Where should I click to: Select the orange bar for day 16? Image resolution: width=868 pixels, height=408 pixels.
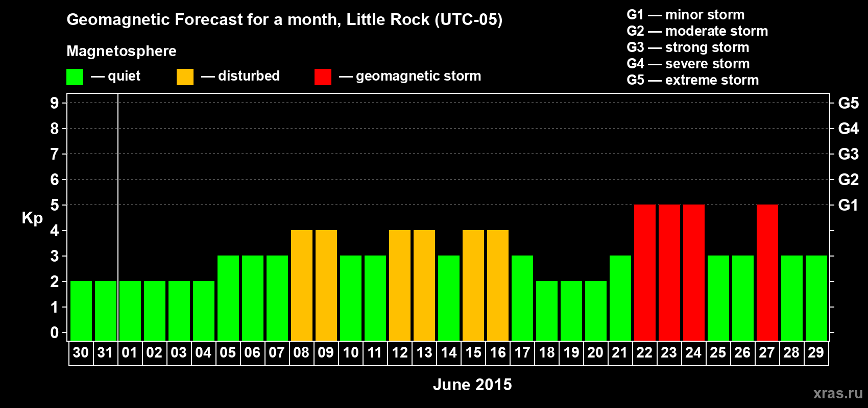[x=498, y=285]
